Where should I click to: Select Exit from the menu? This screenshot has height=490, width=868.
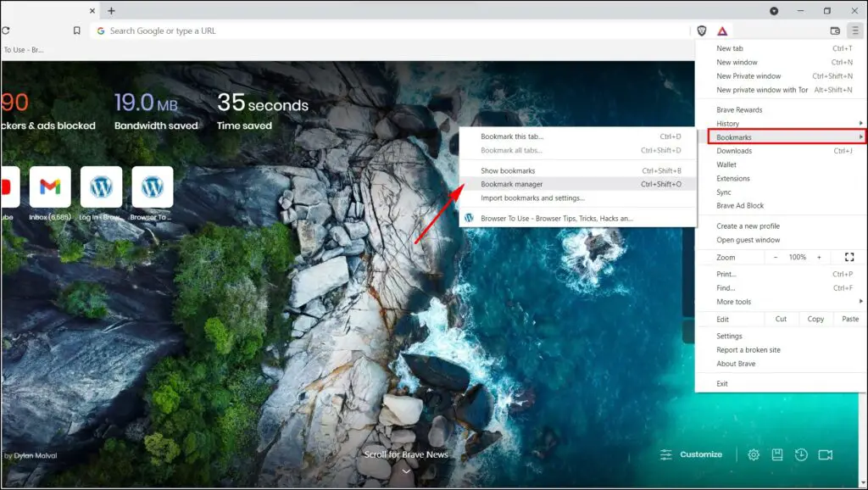pyautogui.click(x=781, y=384)
